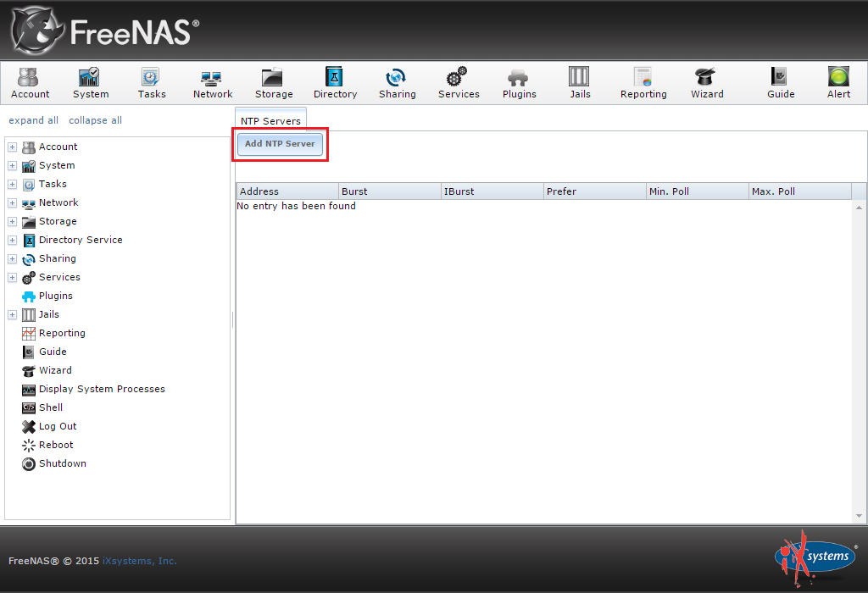Open the Plugins toolbar icon
The height and width of the screenshot is (593, 868).
pos(520,83)
